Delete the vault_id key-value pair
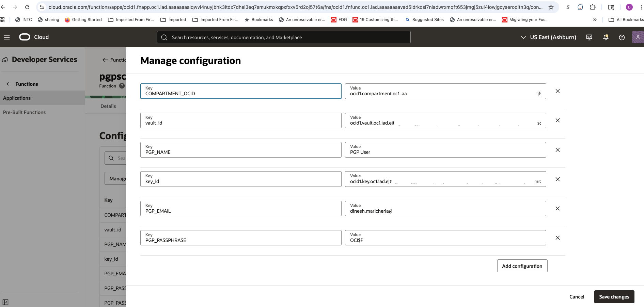 557,120
